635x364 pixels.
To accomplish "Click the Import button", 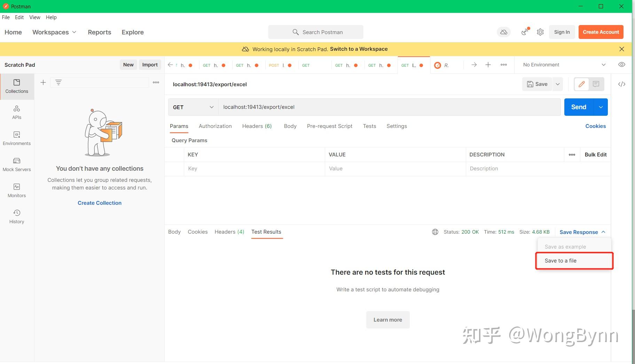I will (x=150, y=65).
